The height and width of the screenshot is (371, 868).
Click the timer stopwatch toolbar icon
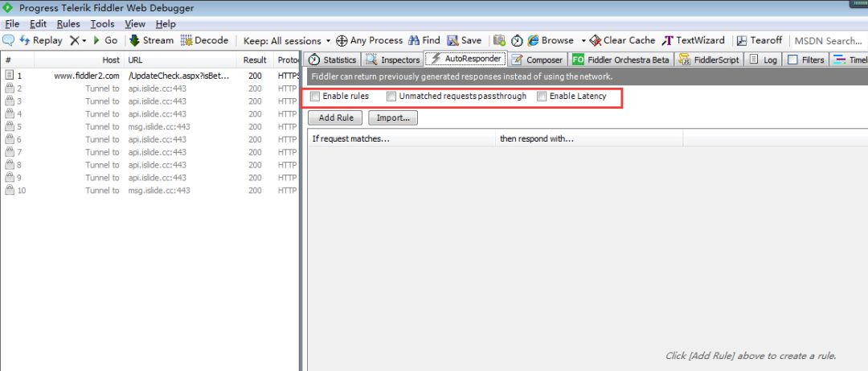click(517, 40)
